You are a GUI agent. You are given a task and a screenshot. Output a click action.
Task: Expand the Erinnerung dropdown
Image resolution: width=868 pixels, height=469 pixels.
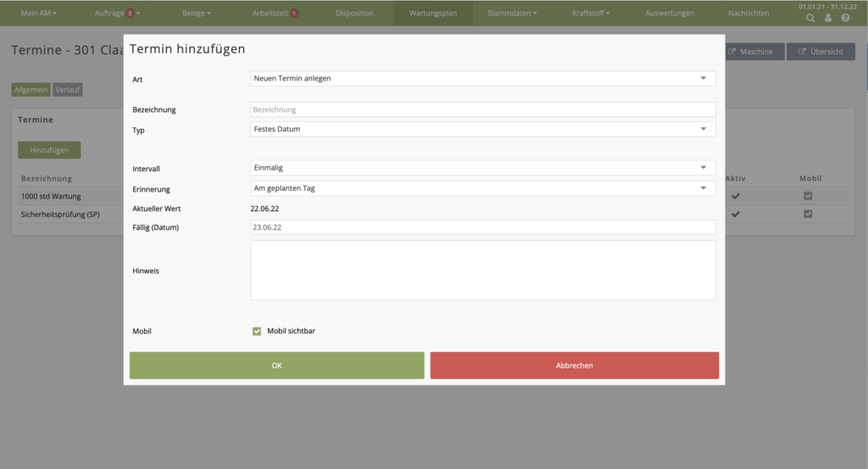coord(482,188)
